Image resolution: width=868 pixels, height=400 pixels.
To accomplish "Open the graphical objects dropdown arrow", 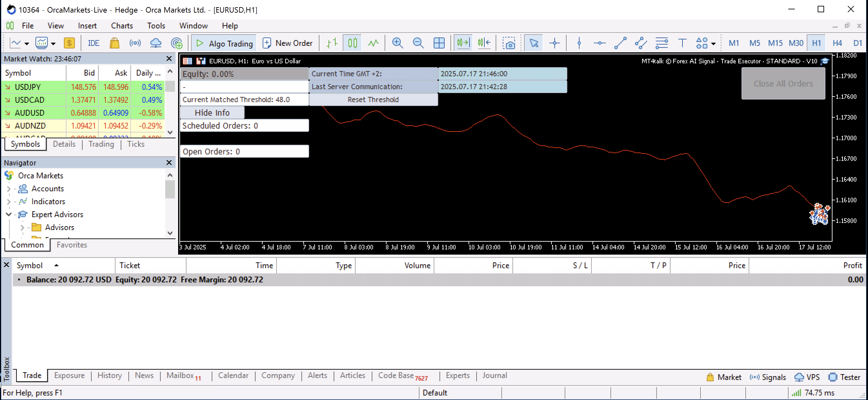I will (713, 44).
